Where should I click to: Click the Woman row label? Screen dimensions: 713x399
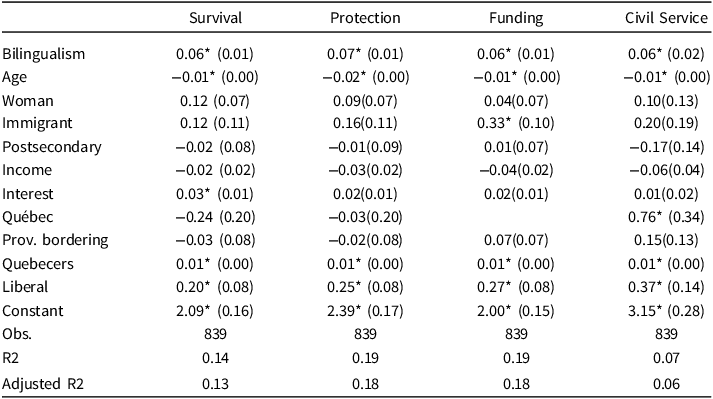(x=28, y=101)
